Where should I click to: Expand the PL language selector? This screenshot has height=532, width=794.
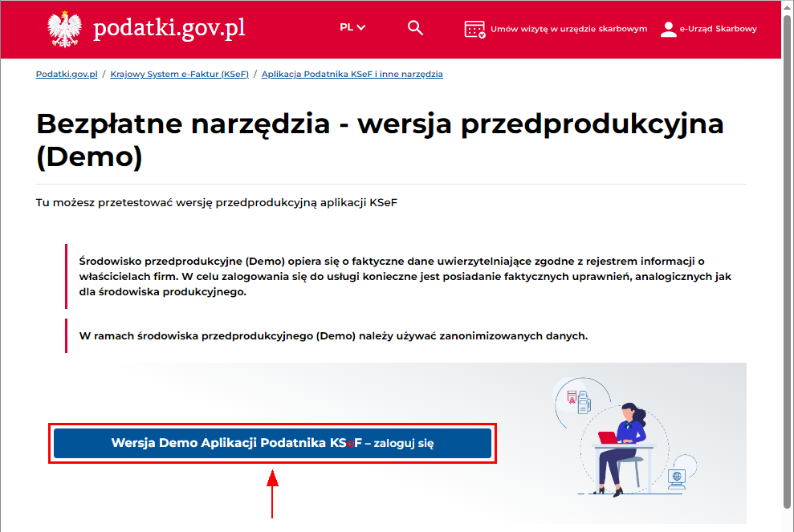(352, 27)
